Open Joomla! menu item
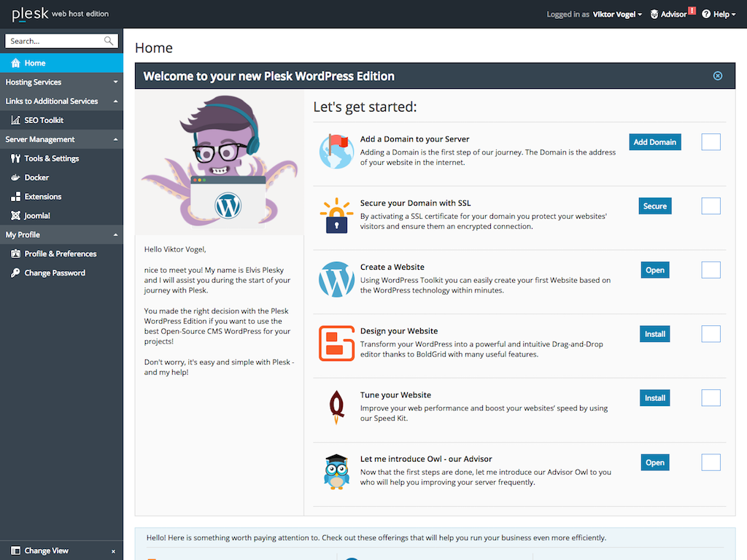Screen dimensions: 747x560 [61, 216]
